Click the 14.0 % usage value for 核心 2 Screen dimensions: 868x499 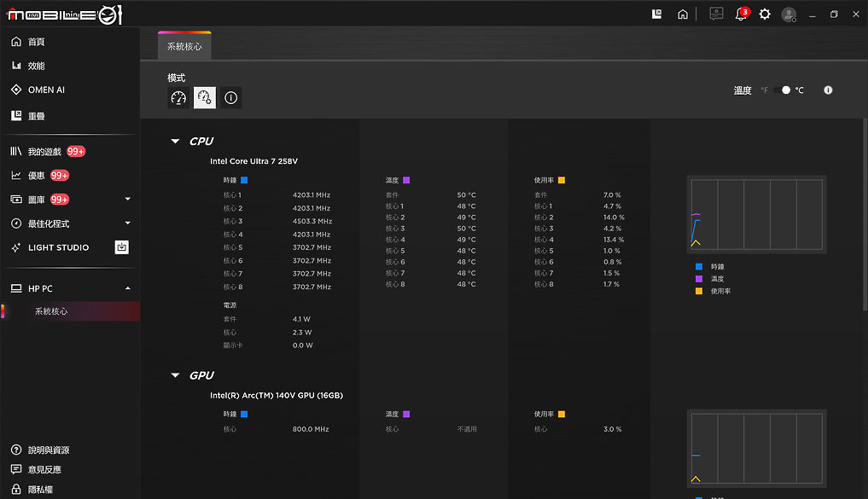pyautogui.click(x=614, y=218)
